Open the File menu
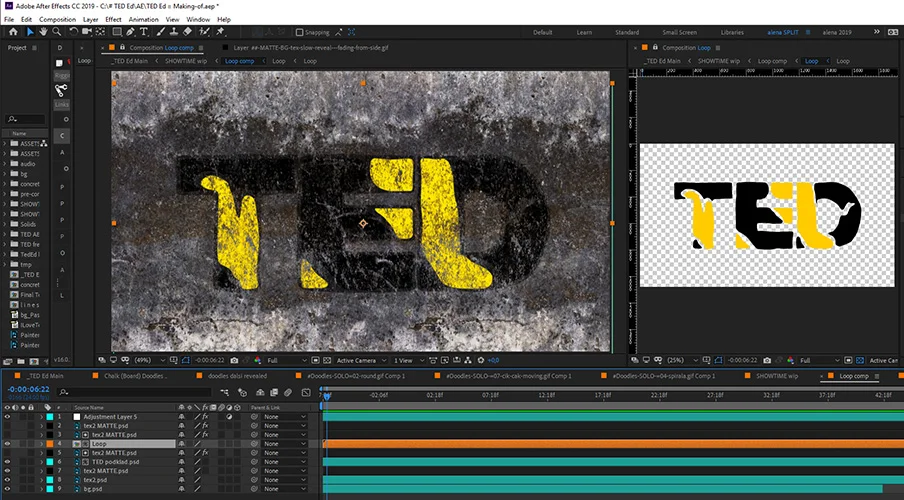904x500 pixels. 9,19
